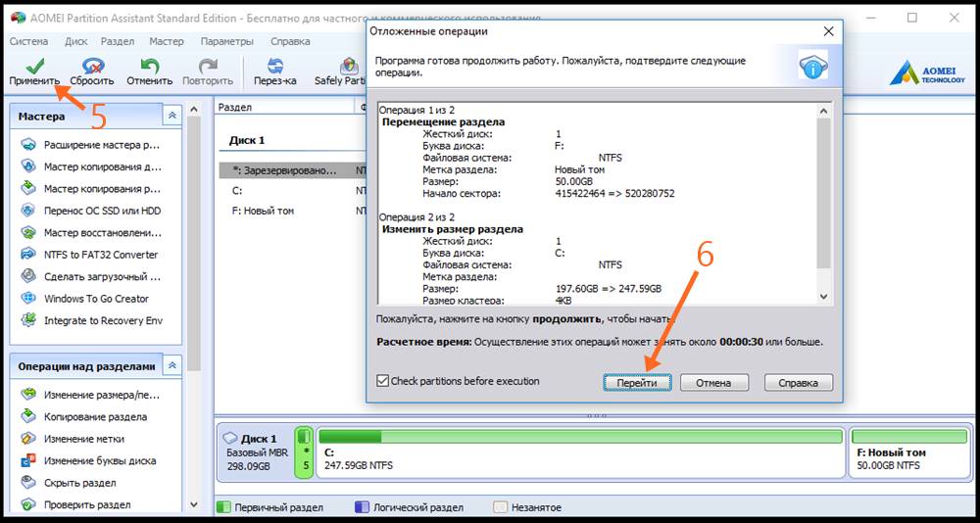Click operations list scrollbar up arrow

823,112
